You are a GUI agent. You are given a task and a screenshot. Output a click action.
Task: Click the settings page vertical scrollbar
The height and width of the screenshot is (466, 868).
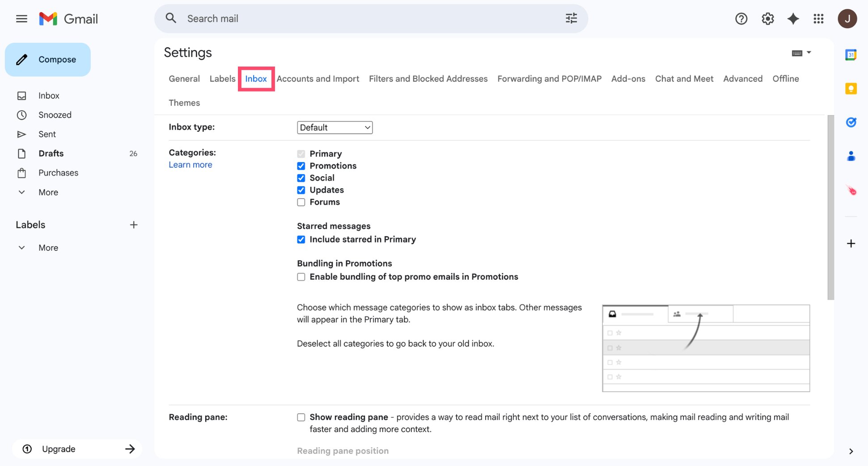[830, 207]
